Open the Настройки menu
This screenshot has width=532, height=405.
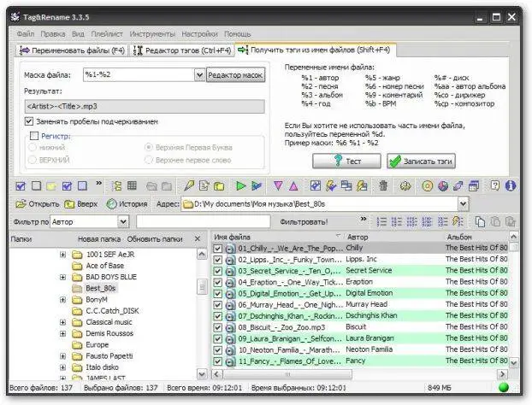pyautogui.click(x=199, y=34)
